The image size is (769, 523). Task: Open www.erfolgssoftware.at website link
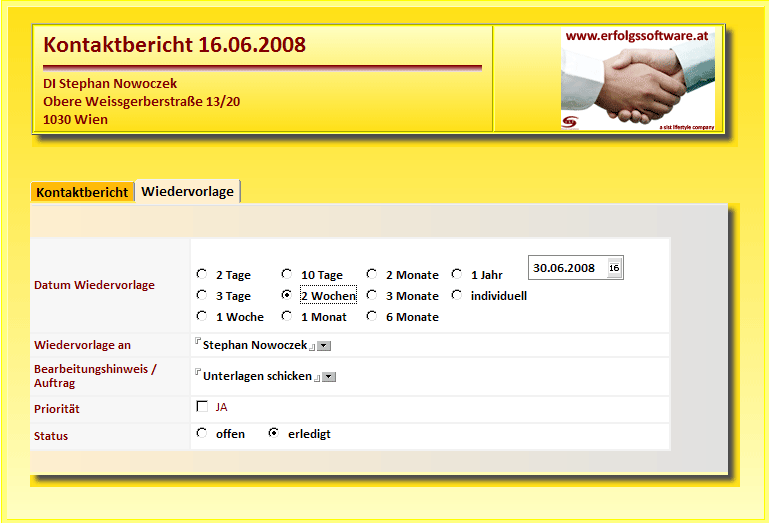[637, 35]
